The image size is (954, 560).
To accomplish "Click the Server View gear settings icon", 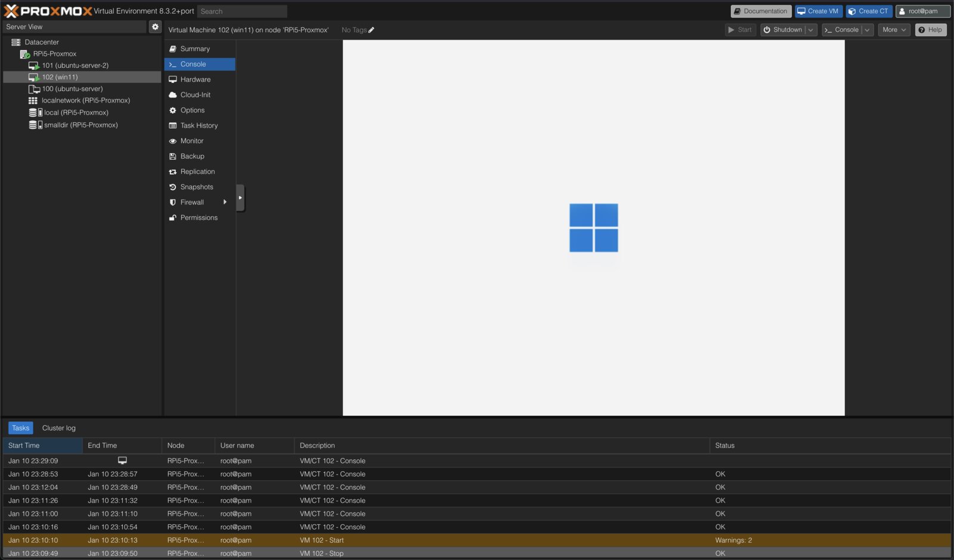I will (x=155, y=27).
